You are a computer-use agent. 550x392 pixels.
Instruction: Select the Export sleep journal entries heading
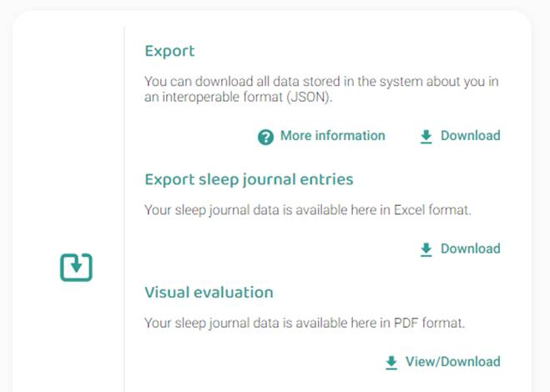coord(249,179)
